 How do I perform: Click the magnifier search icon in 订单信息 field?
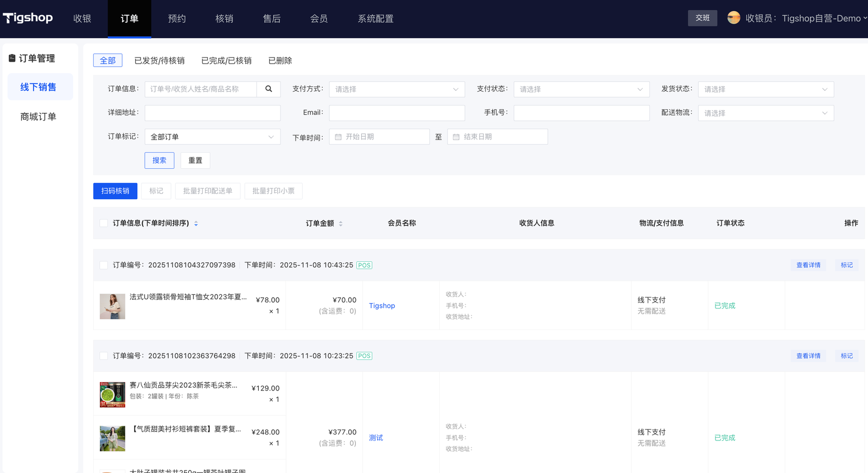[269, 89]
